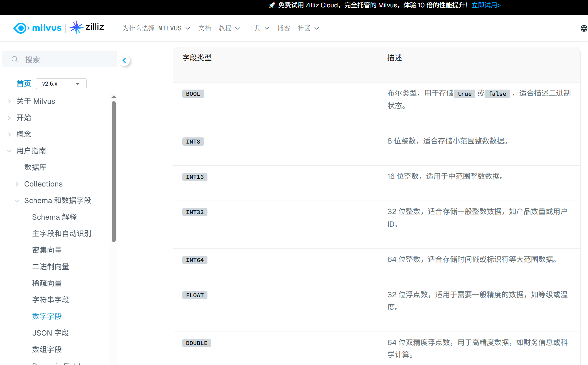
Task: Expand the 开始 section
Action: pos(10,118)
